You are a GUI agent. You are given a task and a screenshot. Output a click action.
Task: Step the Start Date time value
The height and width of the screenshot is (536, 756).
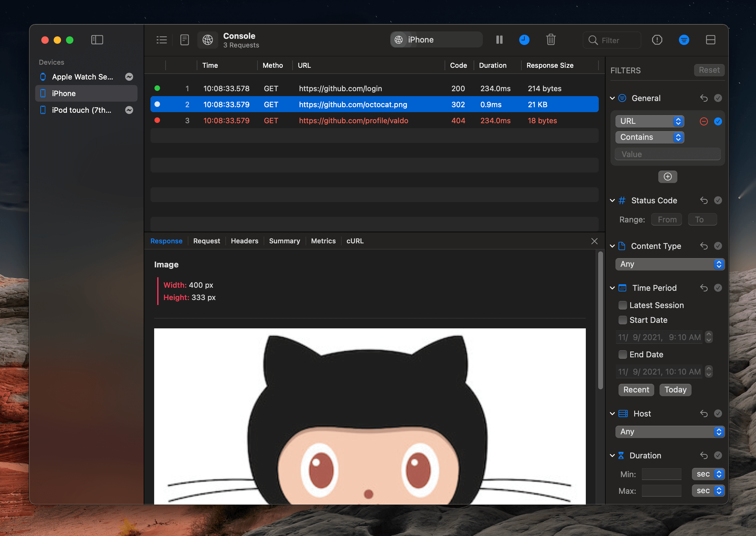point(709,337)
